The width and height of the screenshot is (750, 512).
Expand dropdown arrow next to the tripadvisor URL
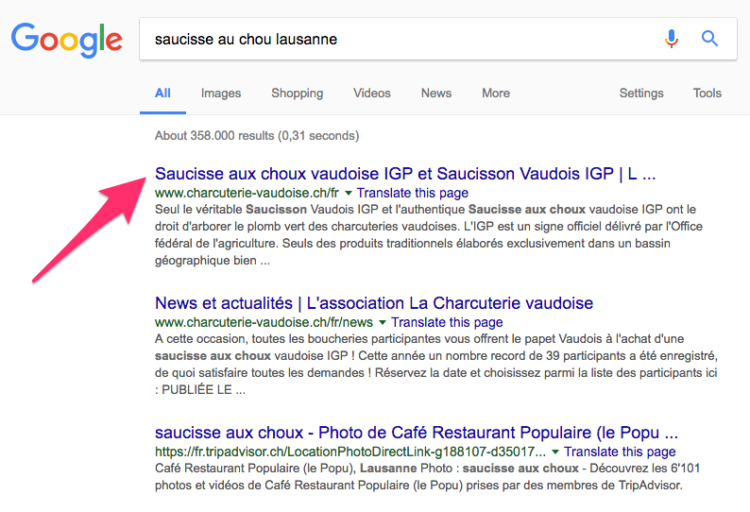pyautogui.click(x=555, y=452)
